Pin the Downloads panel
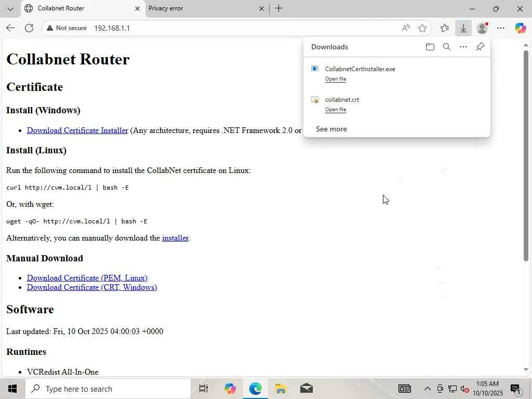The image size is (532, 399). 480,47
